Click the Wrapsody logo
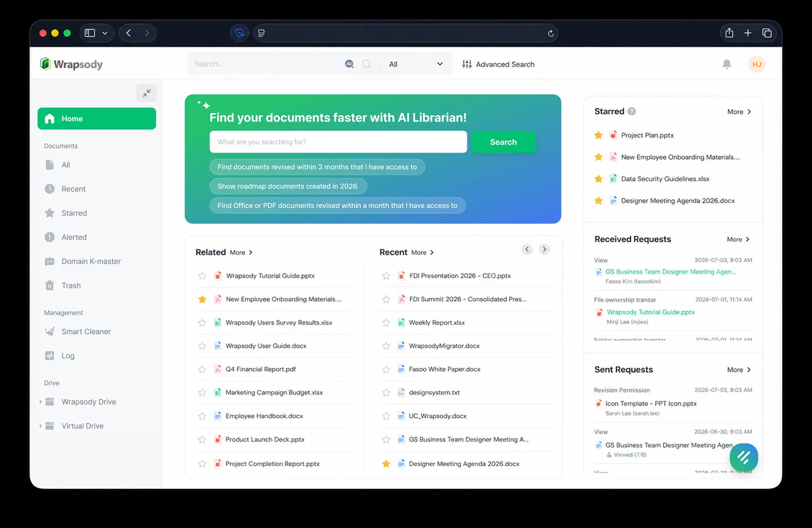The height and width of the screenshot is (528, 812). tap(72, 64)
